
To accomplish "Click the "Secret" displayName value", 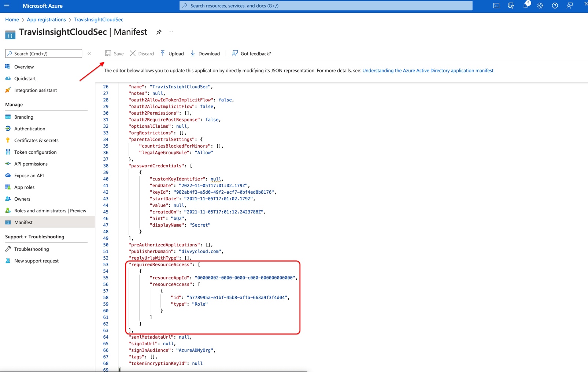I will [x=200, y=225].
